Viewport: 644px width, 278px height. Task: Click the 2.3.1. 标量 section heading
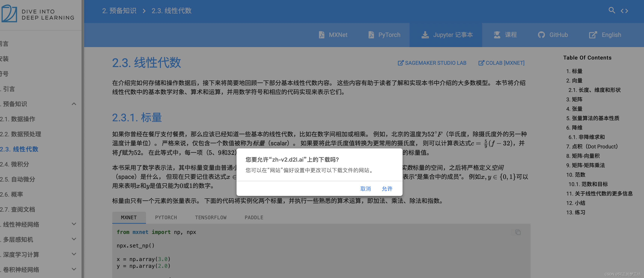137,117
